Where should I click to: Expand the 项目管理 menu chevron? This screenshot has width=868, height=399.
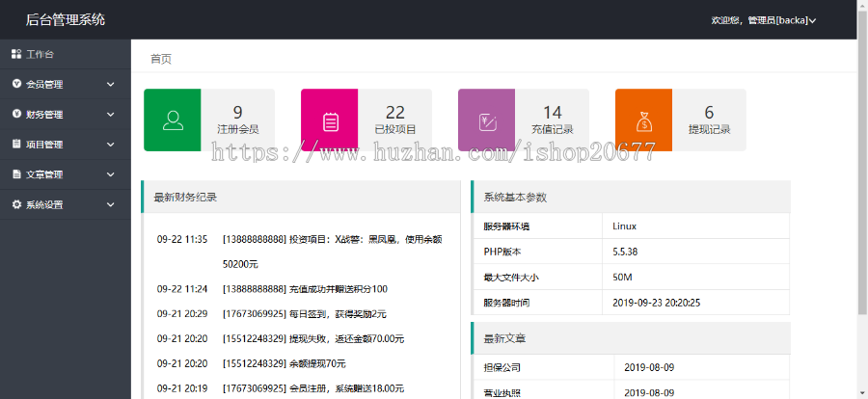click(x=111, y=144)
